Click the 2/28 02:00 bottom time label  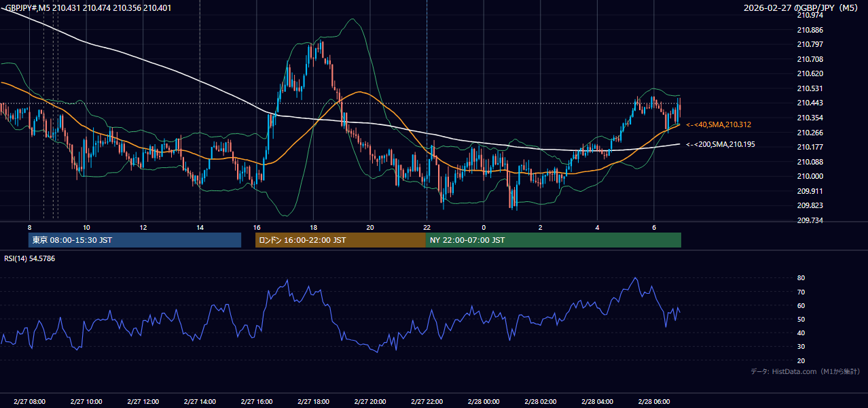coord(541,401)
